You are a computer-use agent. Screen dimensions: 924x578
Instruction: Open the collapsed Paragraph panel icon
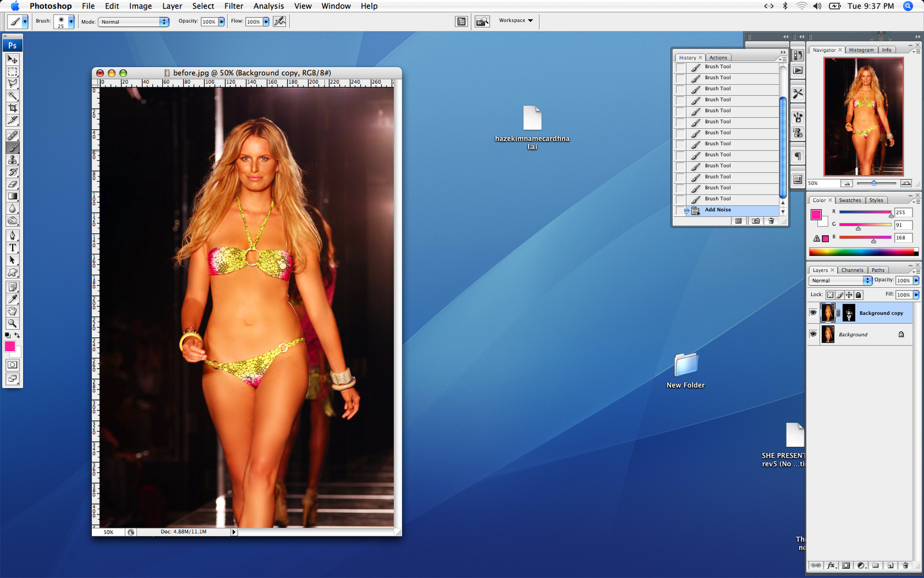pyautogui.click(x=798, y=156)
